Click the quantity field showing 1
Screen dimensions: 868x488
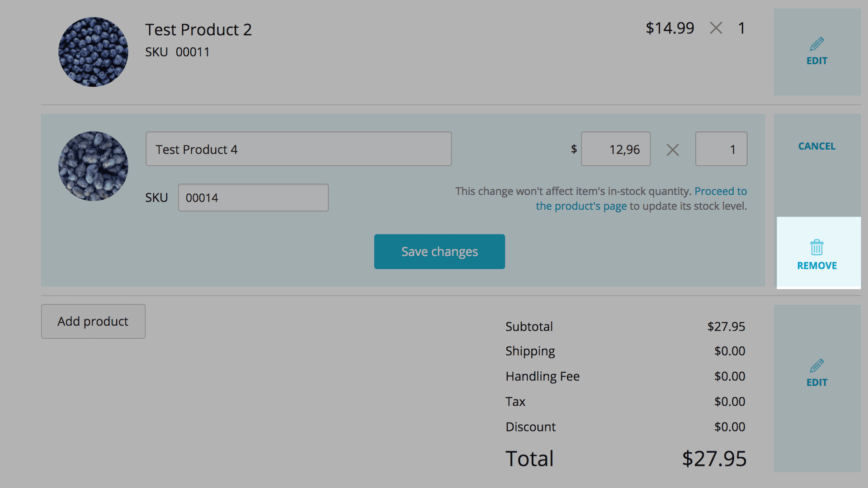(x=721, y=150)
